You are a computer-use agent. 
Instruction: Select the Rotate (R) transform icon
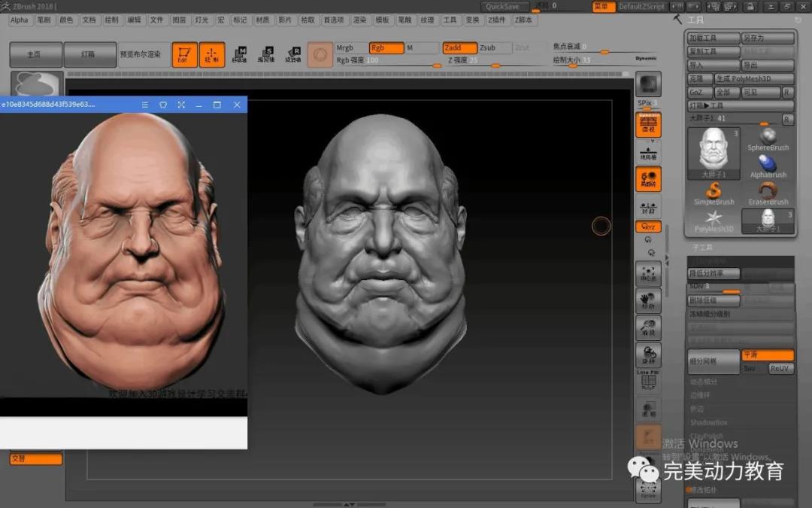point(293,54)
